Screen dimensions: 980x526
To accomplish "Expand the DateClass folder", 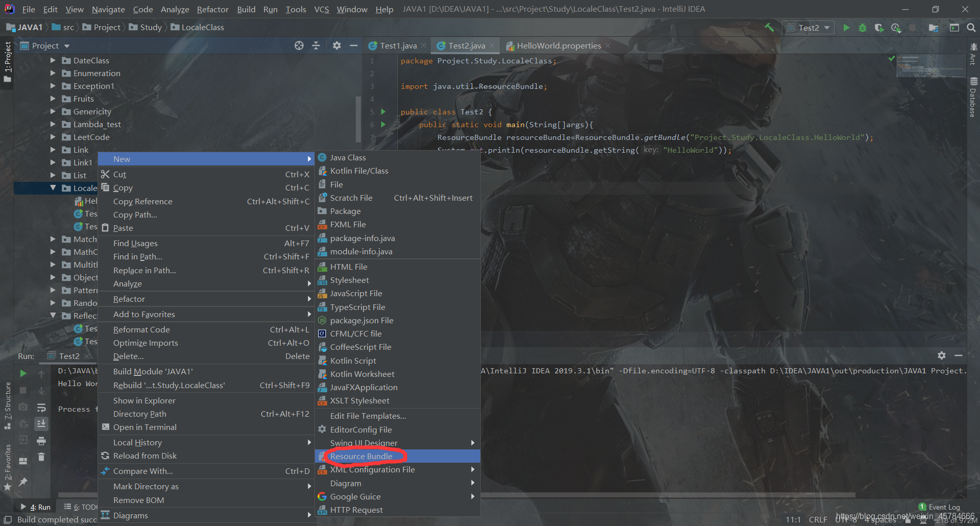I will [x=53, y=60].
